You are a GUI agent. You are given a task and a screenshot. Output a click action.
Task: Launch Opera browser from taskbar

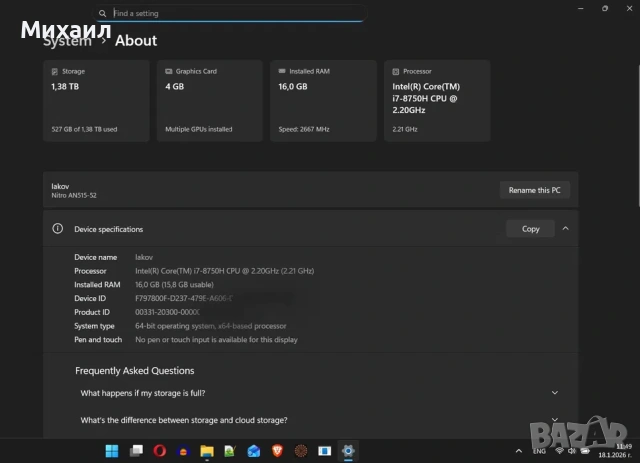(x=160, y=451)
